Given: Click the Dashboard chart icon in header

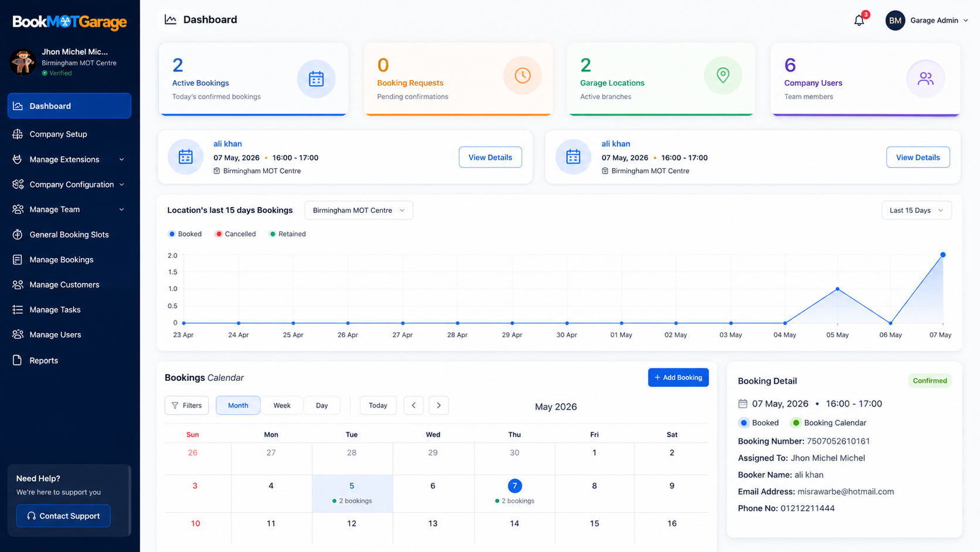Looking at the screenshot, I should click(x=171, y=20).
